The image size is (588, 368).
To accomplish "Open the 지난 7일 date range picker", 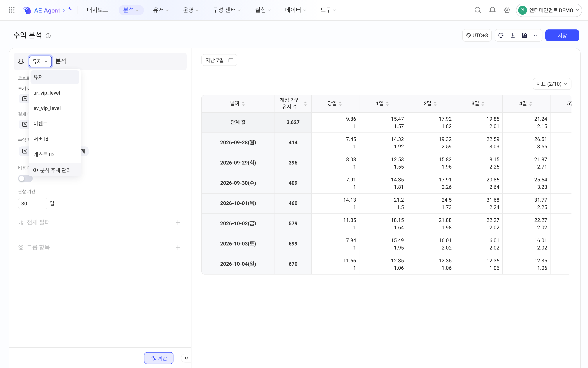I will click(219, 60).
